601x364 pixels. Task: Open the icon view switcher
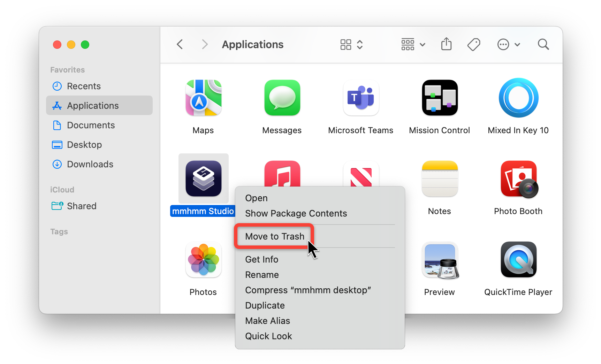pos(352,45)
